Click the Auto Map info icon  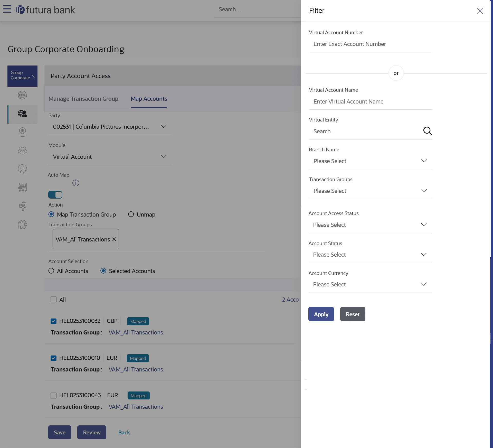coord(76,183)
